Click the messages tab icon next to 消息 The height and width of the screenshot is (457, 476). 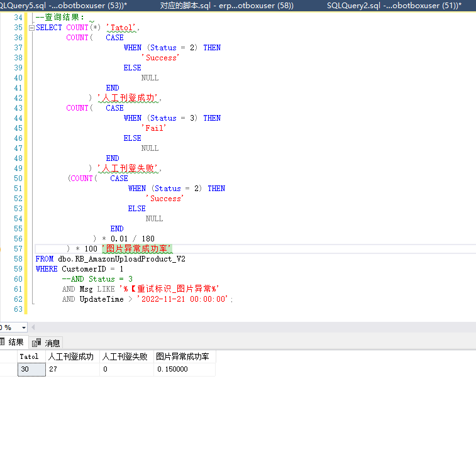click(x=36, y=343)
